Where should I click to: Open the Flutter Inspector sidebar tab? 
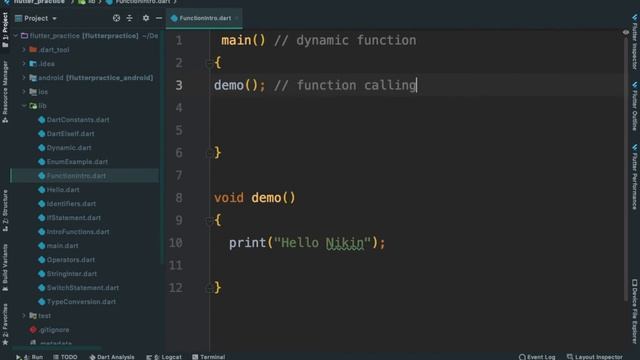click(635, 42)
